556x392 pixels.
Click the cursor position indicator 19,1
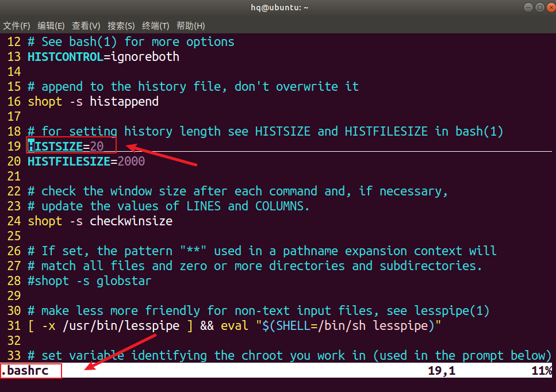click(x=441, y=371)
